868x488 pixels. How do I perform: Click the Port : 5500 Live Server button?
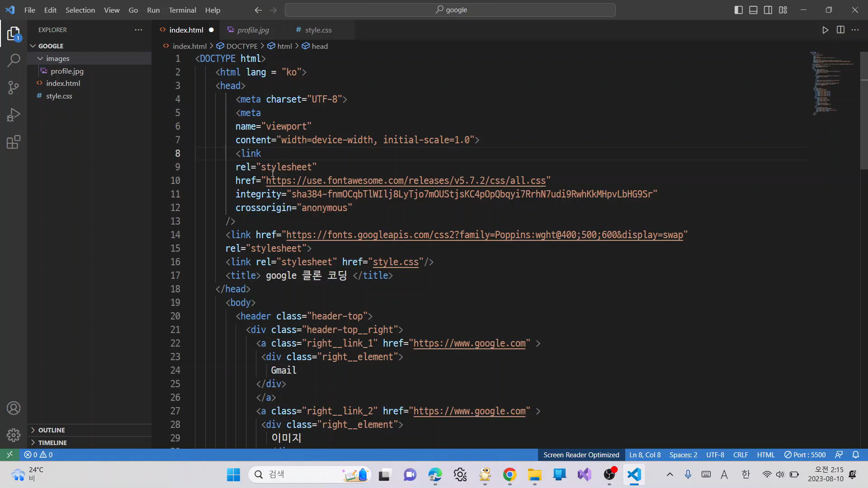point(805,455)
